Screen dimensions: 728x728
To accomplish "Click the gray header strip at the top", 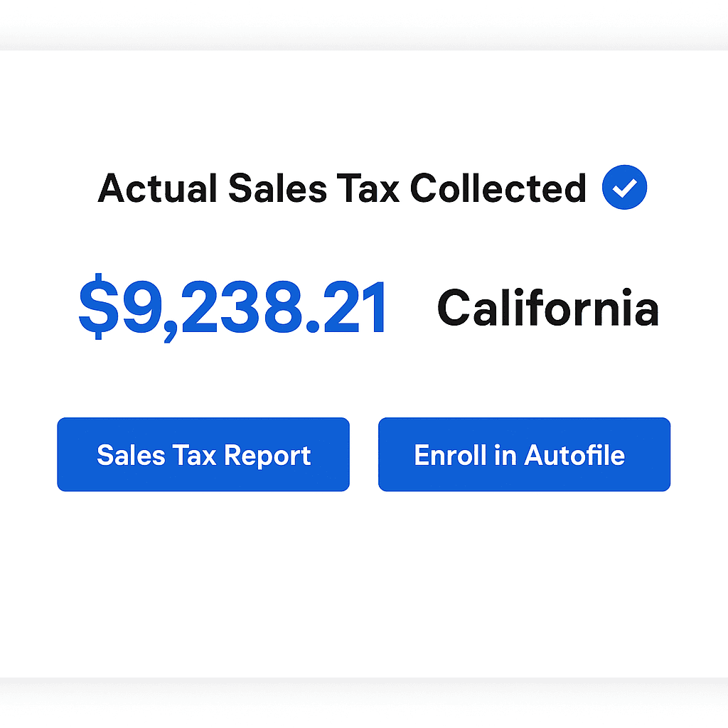I will tap(364, 25).
